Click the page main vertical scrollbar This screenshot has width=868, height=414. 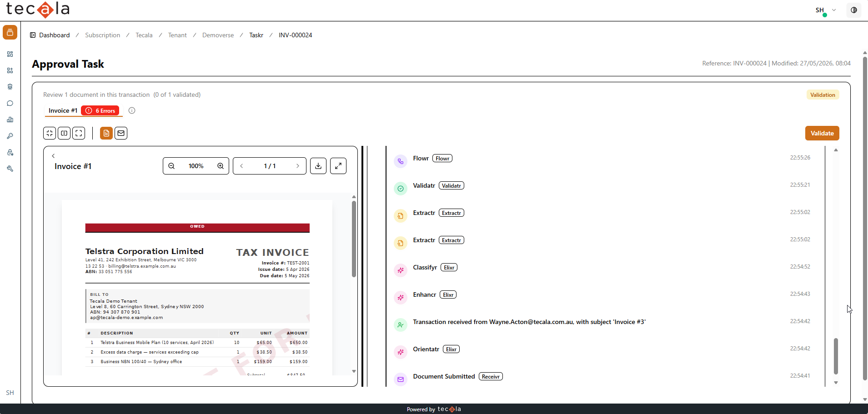pyautogui.click(x=865, y=218)
